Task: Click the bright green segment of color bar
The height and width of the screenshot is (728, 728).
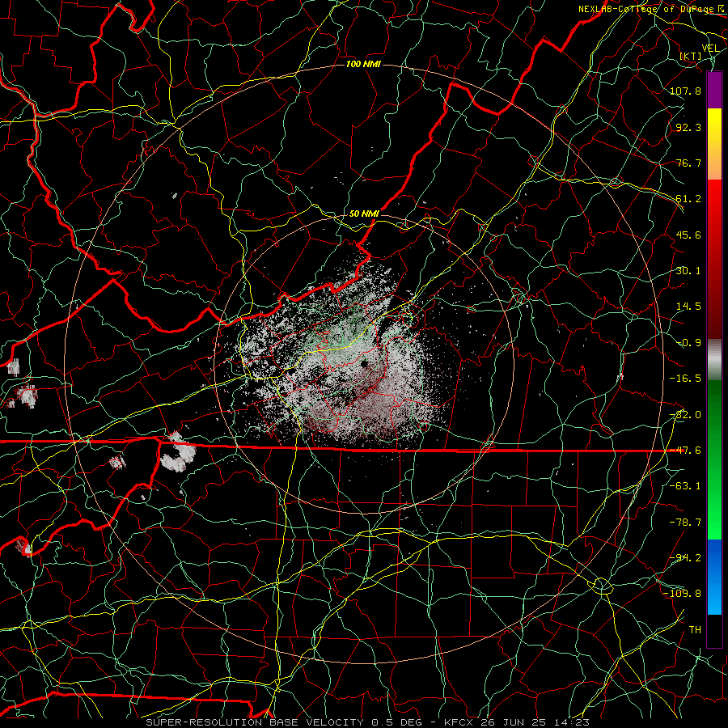Action: pyautogui.click(x=714, y=459)
